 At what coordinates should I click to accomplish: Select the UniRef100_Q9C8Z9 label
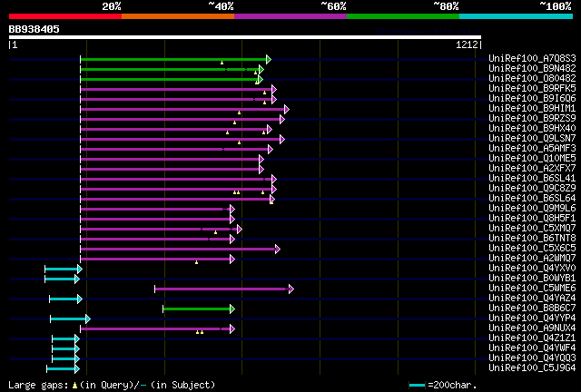click(532, 188)
